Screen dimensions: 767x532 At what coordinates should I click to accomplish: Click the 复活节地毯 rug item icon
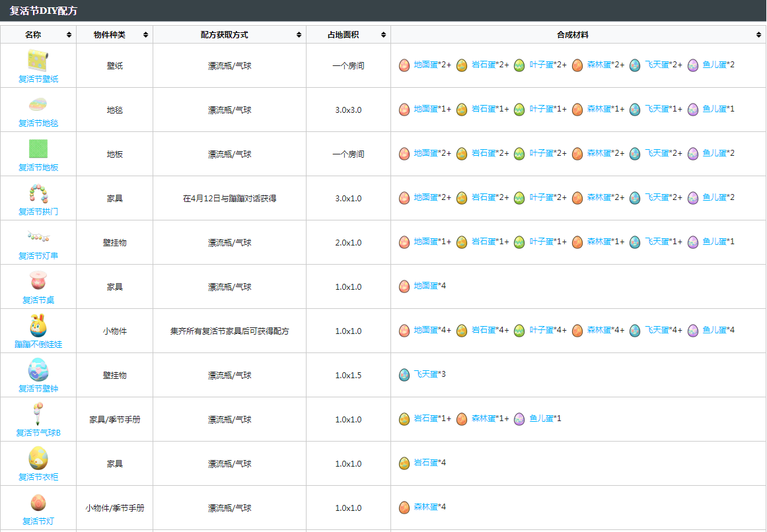coord(38,104)
